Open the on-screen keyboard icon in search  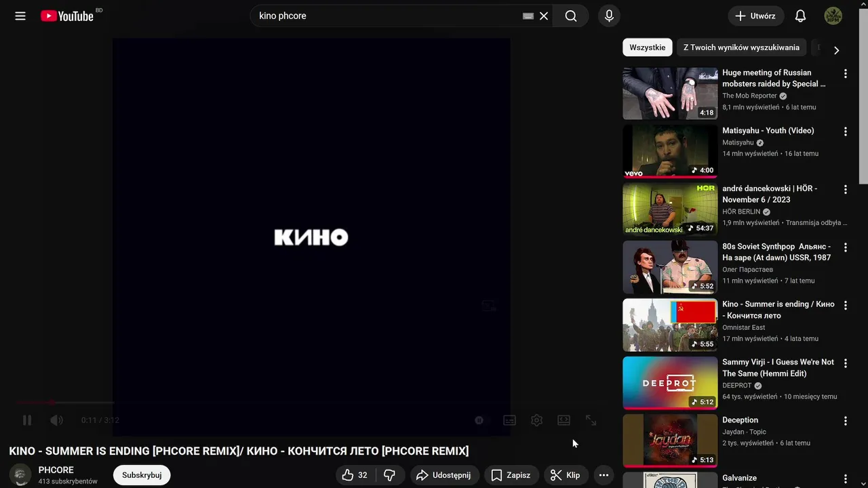coord(528,16)
